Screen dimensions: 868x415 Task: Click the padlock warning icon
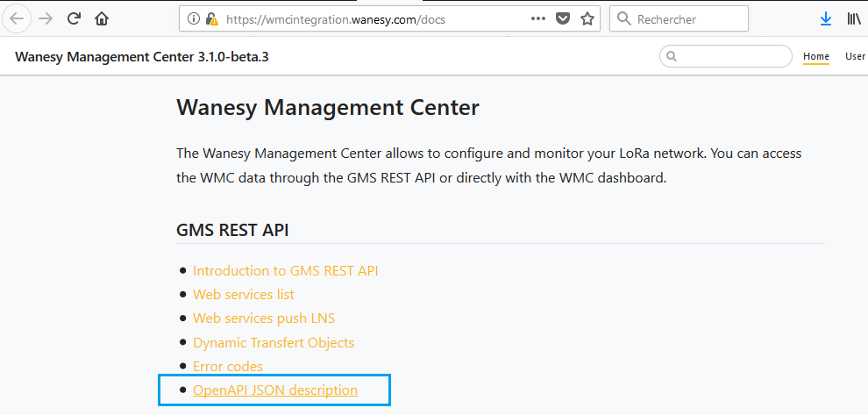pos(211,18)
